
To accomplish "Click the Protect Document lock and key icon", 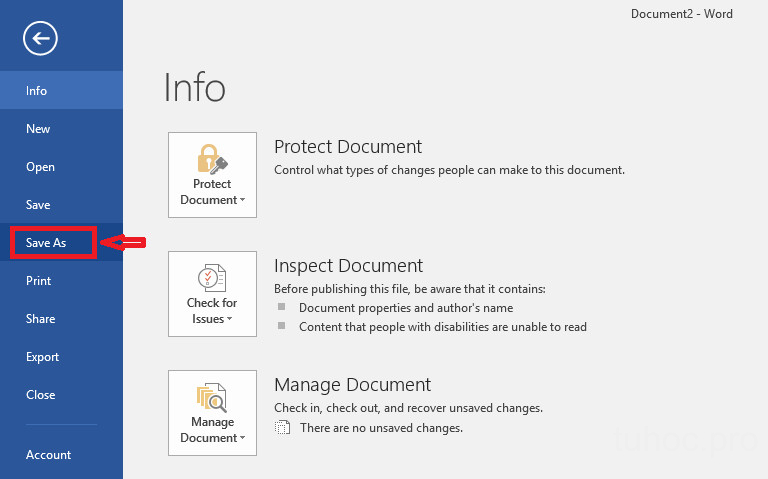I will click(213, 159).
